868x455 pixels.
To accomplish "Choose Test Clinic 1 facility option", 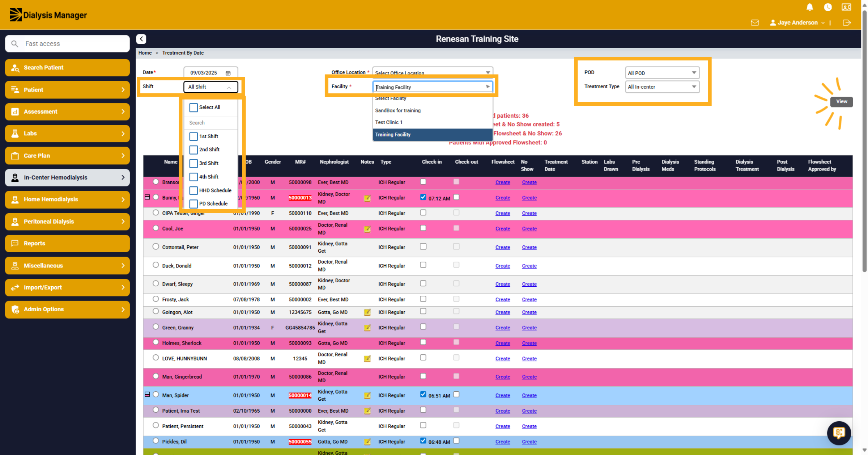I will coord(433,122).
